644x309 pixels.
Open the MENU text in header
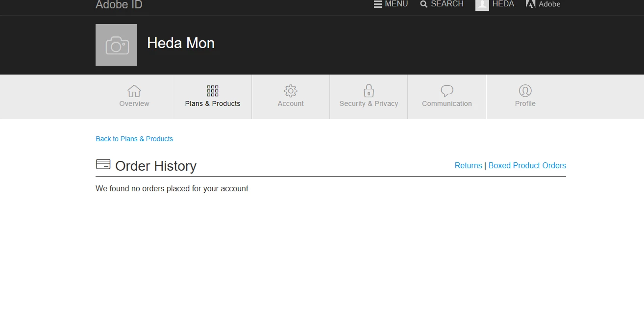396,4
